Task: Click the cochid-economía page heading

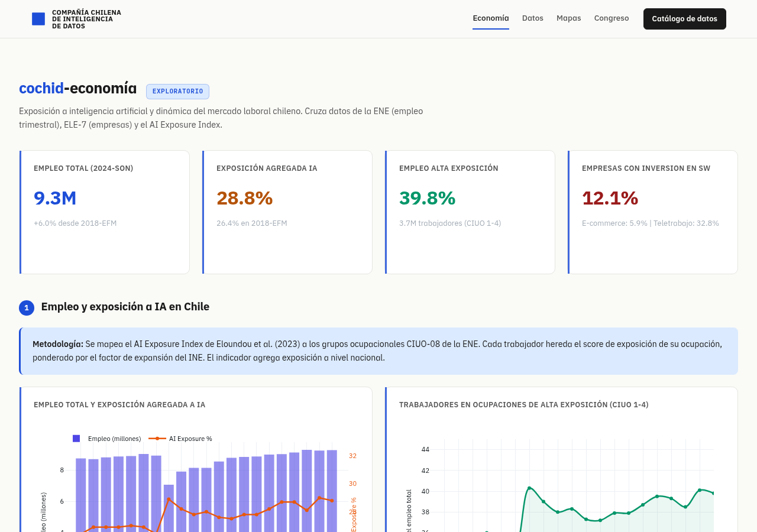Action: pos(78,89)
